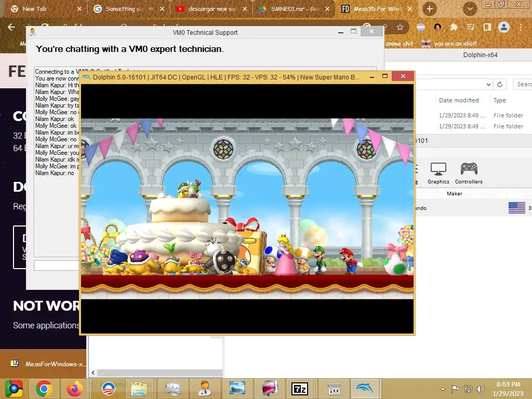Open Dolphin Graphics settings
532x399 pixels.
tap(438, 174)
